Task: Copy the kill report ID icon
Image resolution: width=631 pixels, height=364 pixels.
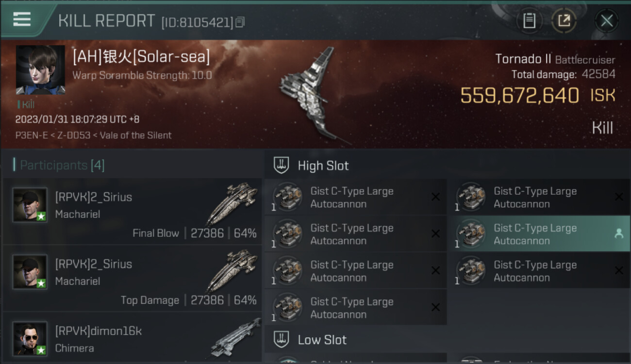Action: (x=240, y=22)
